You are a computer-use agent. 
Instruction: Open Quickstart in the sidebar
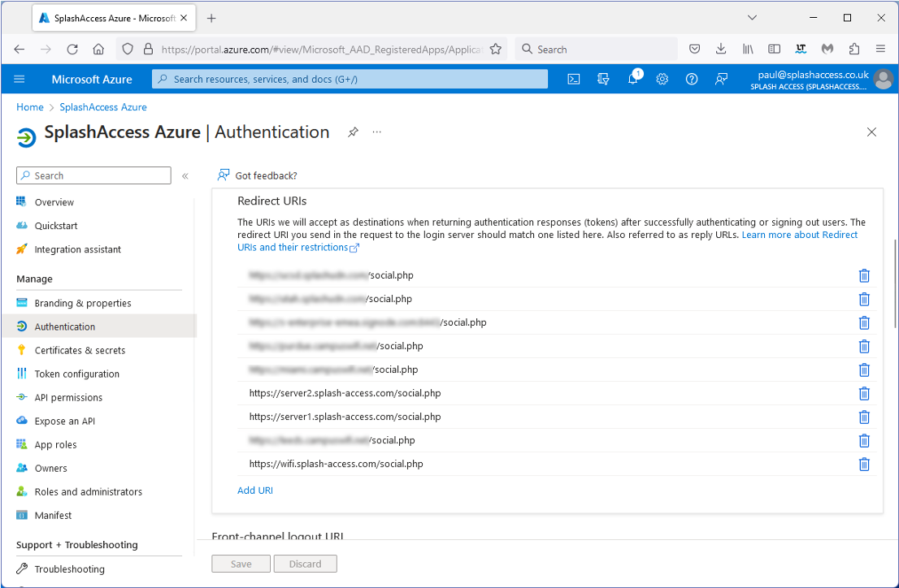pos(55,226)
